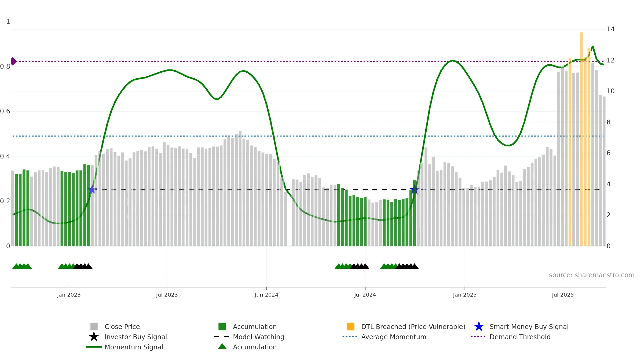
Task: Click the tallest orange DTL breached bar
Action: [581, 139]
